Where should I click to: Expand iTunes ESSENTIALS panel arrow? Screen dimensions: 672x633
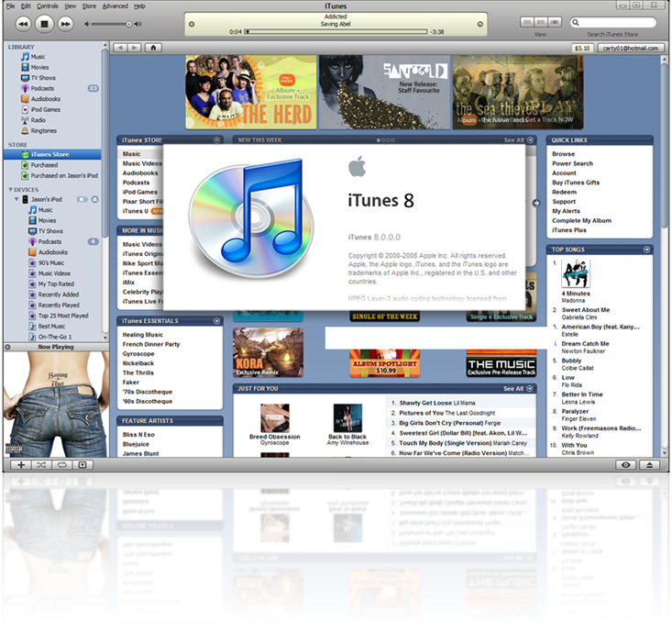click(x=217, y=321)
